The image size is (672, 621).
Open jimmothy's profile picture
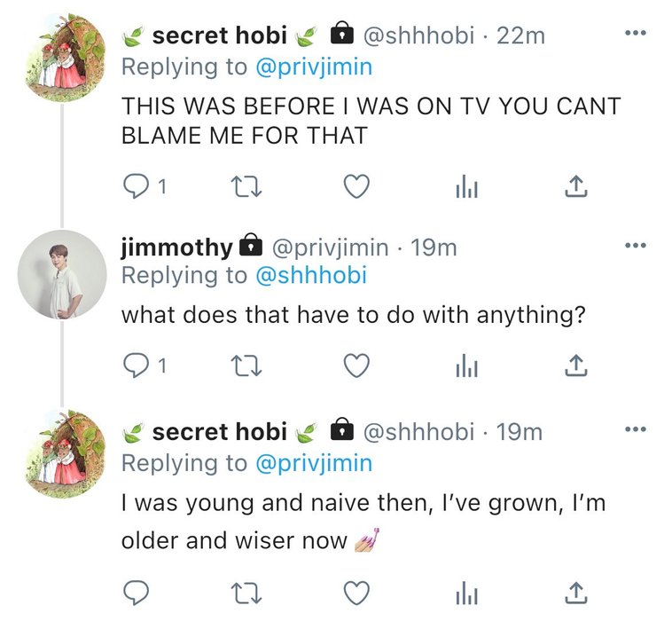tap(62, 273)
